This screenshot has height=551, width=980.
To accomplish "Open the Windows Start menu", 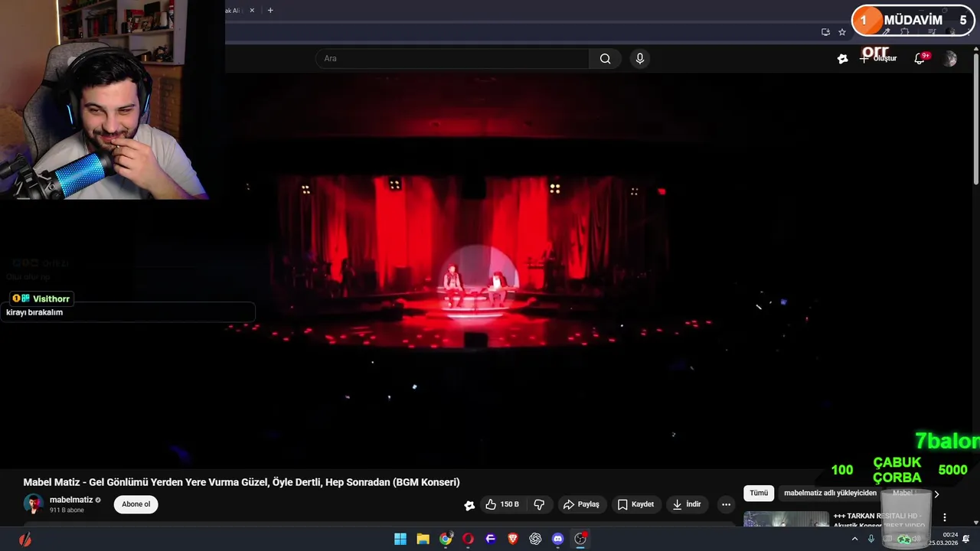I will [400, 539].
